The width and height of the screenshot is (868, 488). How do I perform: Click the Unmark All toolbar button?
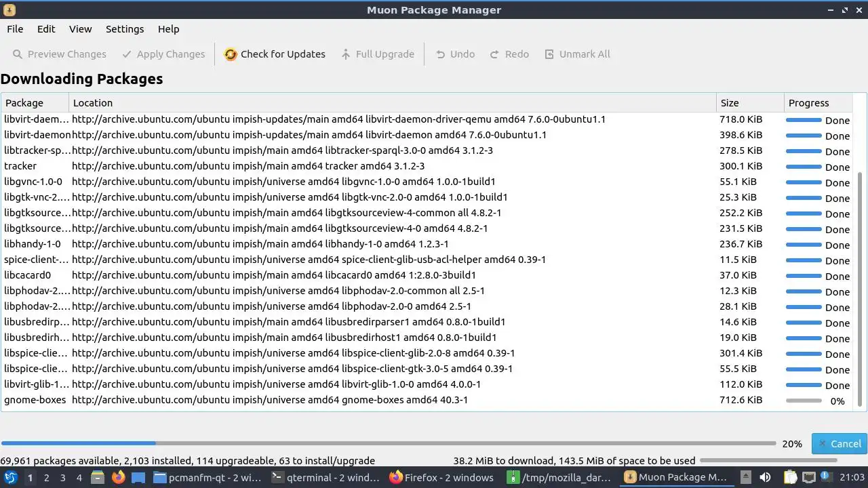(578, 54)
